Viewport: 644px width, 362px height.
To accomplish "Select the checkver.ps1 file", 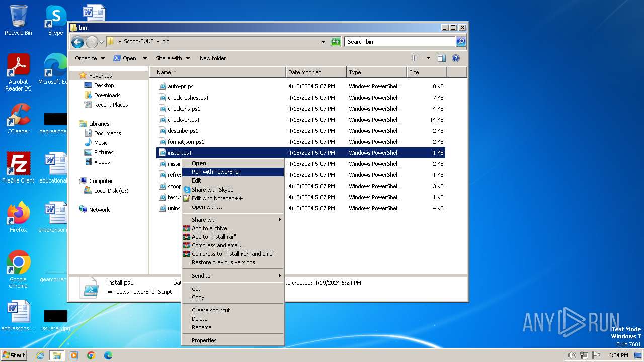I will tap(301, 120).
